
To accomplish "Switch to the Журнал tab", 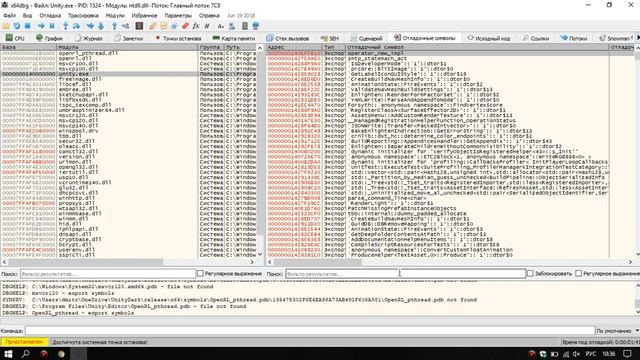I will click(89, 38).
